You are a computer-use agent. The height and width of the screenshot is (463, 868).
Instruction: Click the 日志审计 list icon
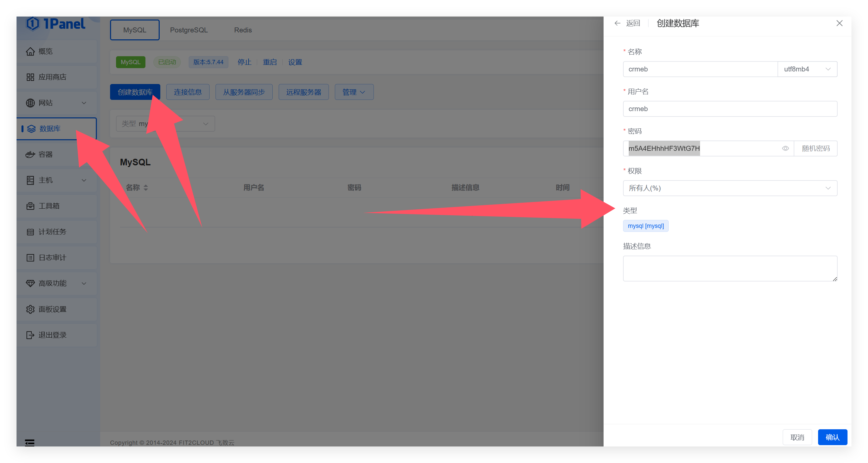[x=30, y=258]
